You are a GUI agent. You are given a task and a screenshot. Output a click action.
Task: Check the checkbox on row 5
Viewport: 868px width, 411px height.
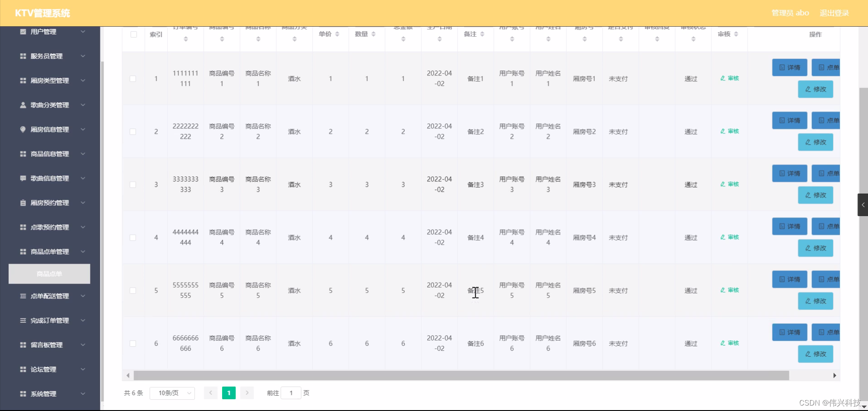[x=133, y=290]
